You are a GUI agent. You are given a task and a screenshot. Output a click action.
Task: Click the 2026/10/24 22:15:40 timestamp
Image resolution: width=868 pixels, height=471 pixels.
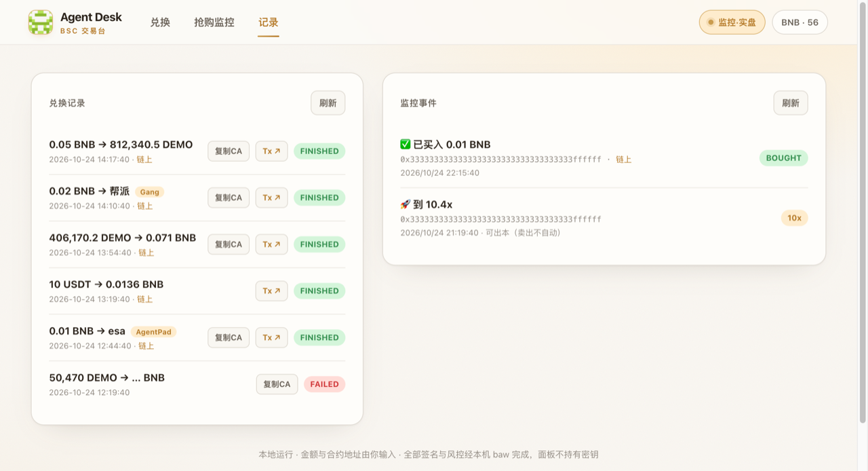coord(440,173)
